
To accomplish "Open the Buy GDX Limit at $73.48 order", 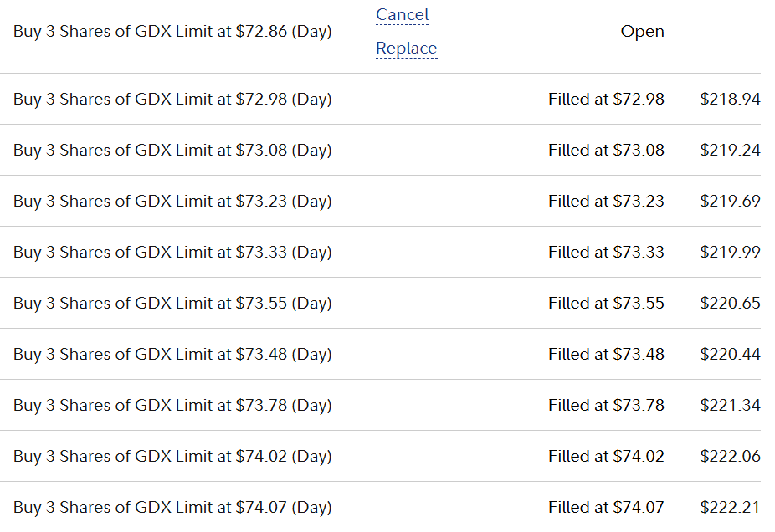I will click(172, 355).
